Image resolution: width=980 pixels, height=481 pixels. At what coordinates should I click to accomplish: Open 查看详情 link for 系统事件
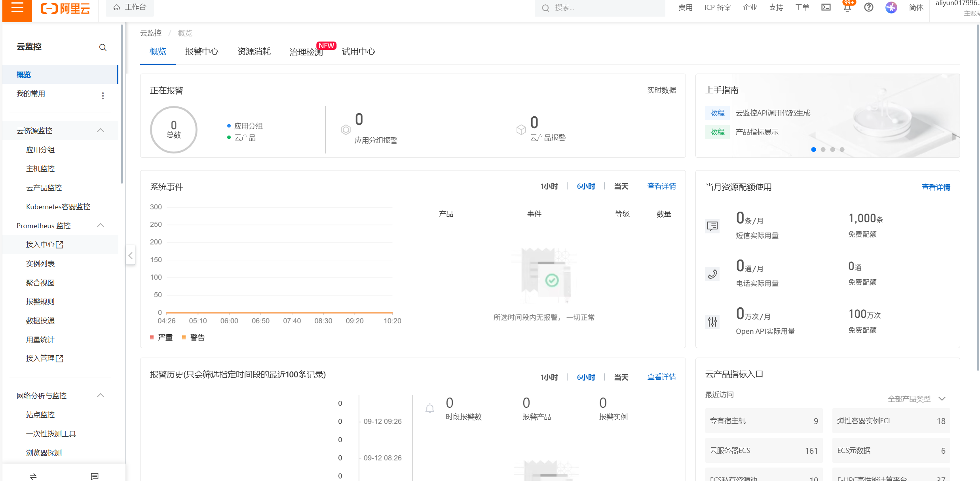tap(661, 186)
